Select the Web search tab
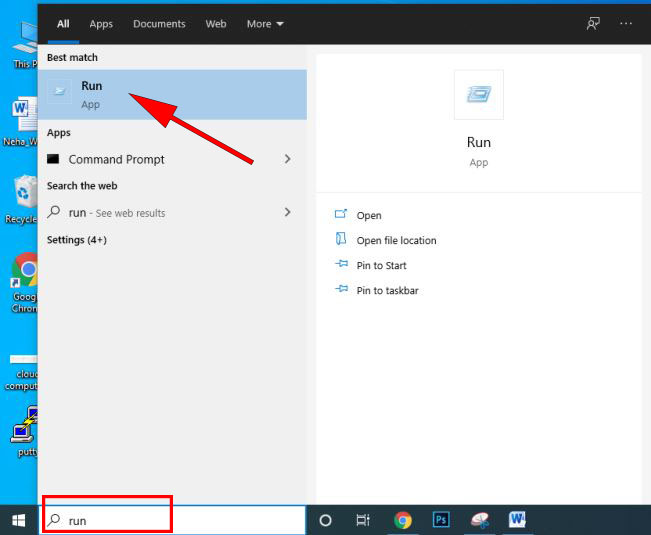 216,23
